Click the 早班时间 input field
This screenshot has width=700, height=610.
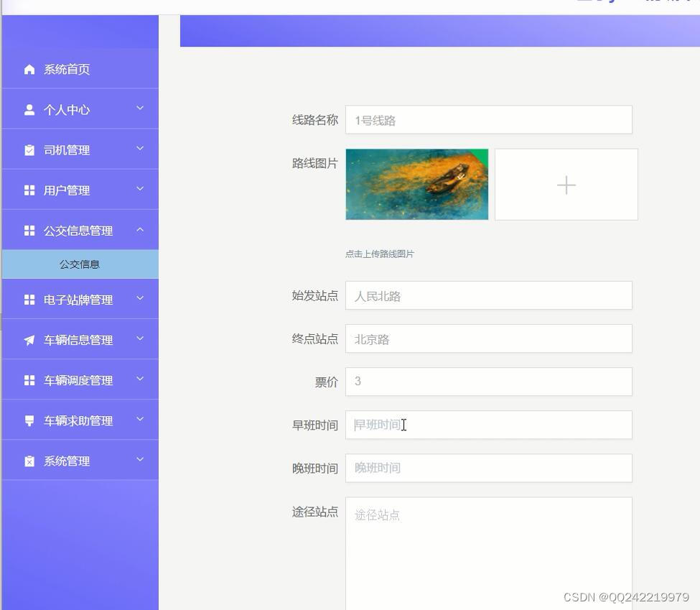coord(488,425)
